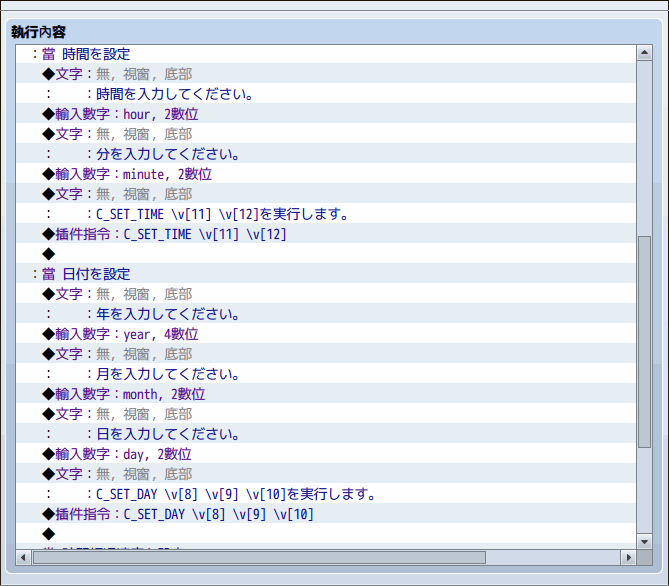Select the '文字' command above '日を入力してください。'
This screenshot has width=669, height=586.
click(x=326, y=414)
